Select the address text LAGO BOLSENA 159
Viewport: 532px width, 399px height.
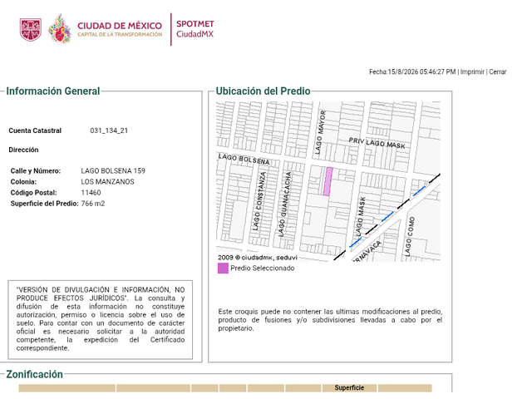(x=113, y=170)
